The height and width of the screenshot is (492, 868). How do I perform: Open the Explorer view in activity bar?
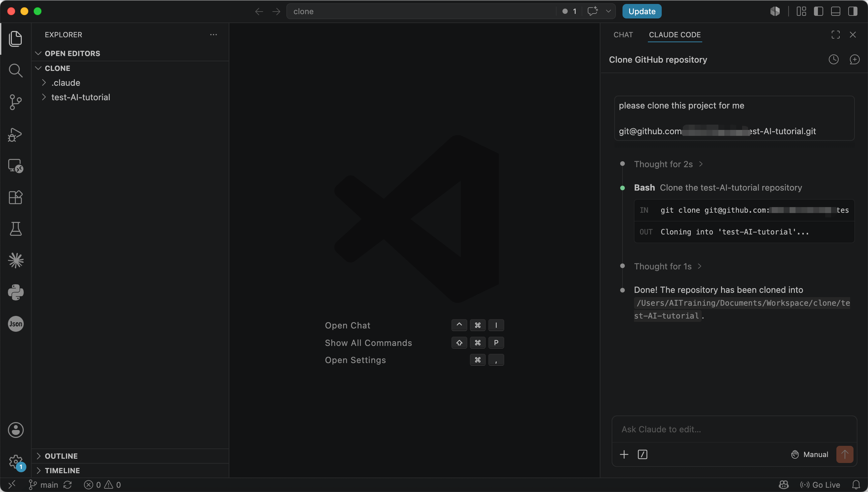[15, 39]
